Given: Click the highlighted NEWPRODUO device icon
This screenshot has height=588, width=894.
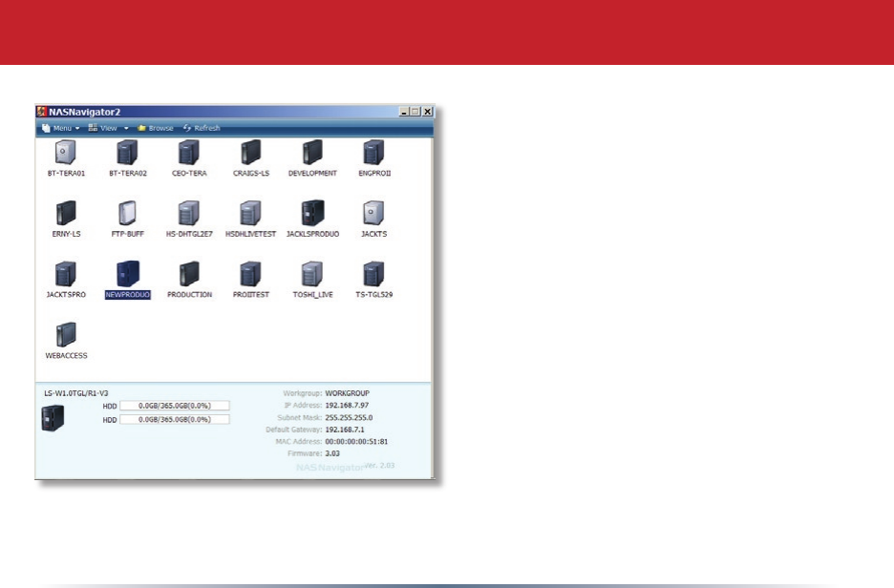Looking at the screenshot, I should (x=128, y=274).
